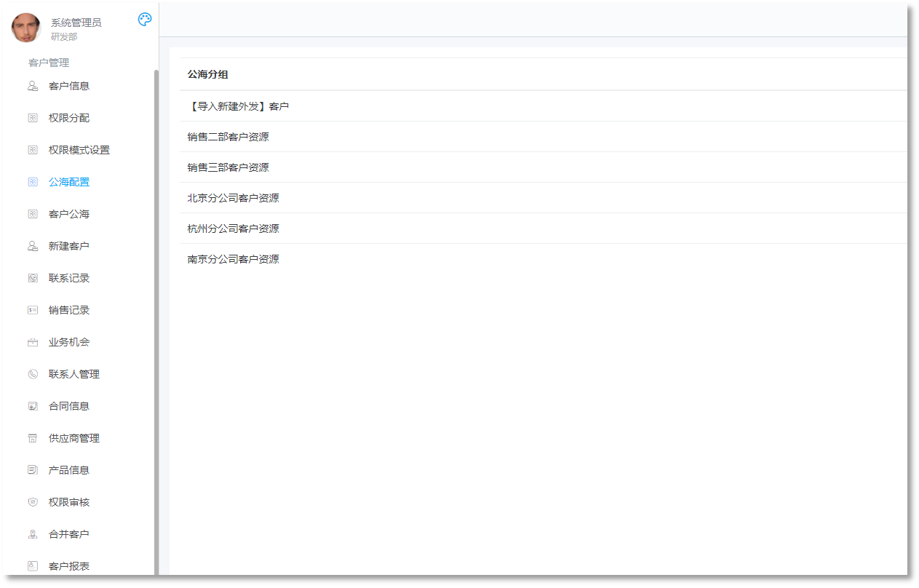Click the system administrator avatar
The height and width of the screenshot is (588, 919).
click(x=26, y=28)
